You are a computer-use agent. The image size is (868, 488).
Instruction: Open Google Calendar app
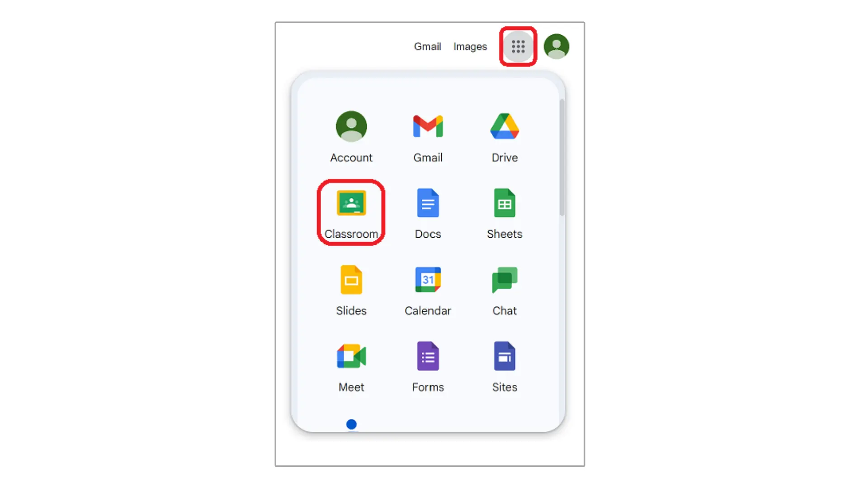(x=428, y=280)
